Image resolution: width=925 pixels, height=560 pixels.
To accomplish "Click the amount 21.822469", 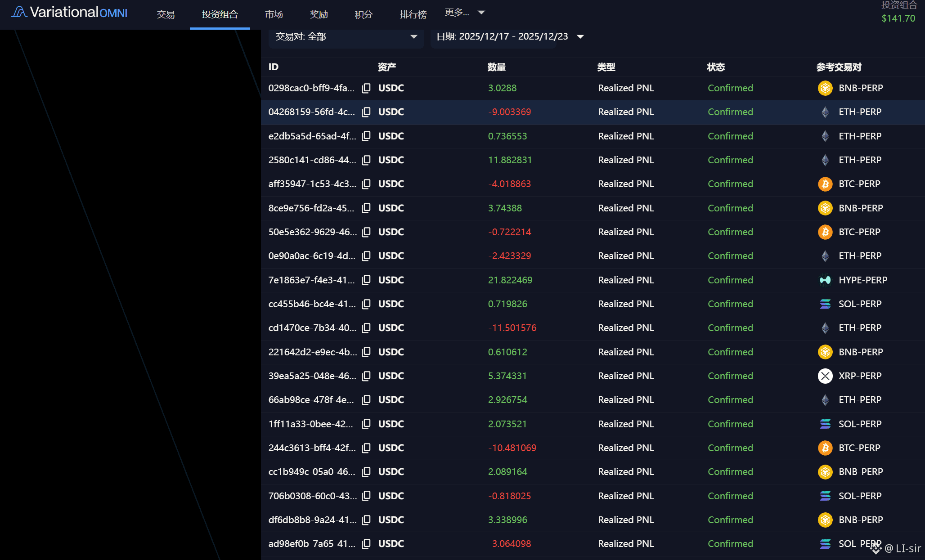I will tap(510, 280).
